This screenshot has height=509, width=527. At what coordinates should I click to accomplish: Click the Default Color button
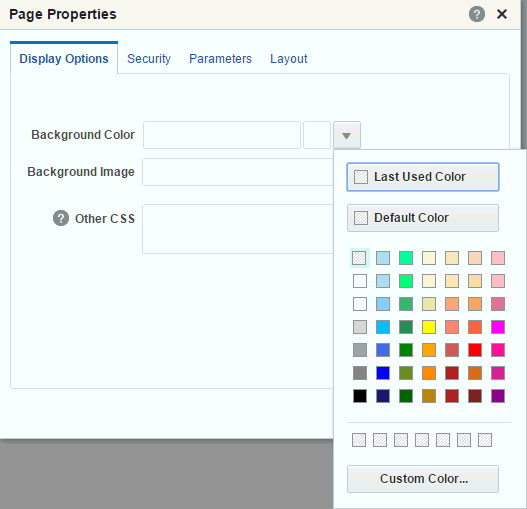tap(423, 218)
